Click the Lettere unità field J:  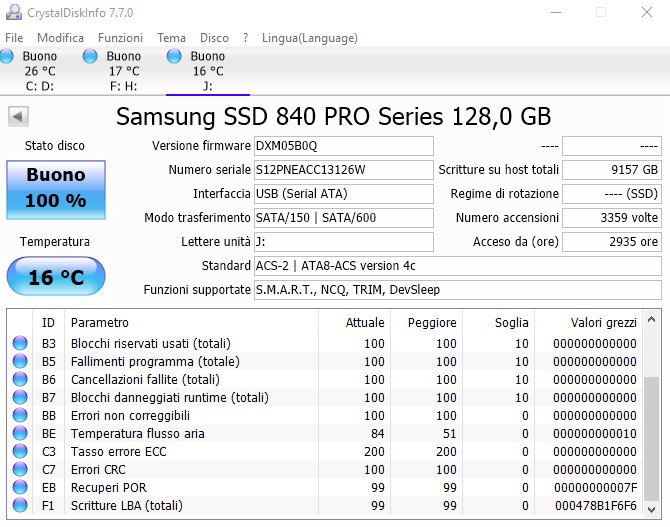344,242
